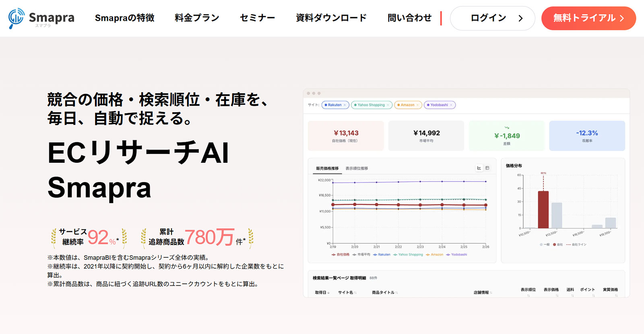644x334 pixels.
Task: Click the -12.3% 乖離率 card
Action: 587,136
